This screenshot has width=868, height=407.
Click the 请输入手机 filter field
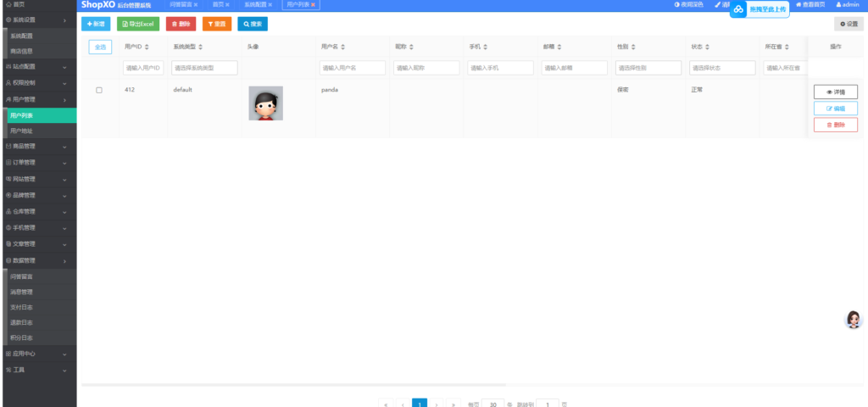(500, 68)
